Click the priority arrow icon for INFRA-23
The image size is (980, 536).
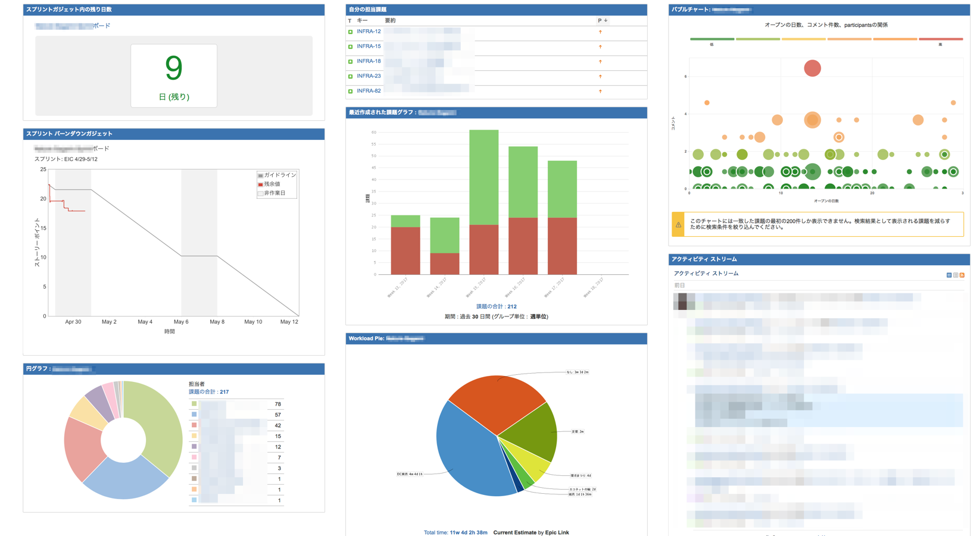pyautogui.click(x=600, y=77)
